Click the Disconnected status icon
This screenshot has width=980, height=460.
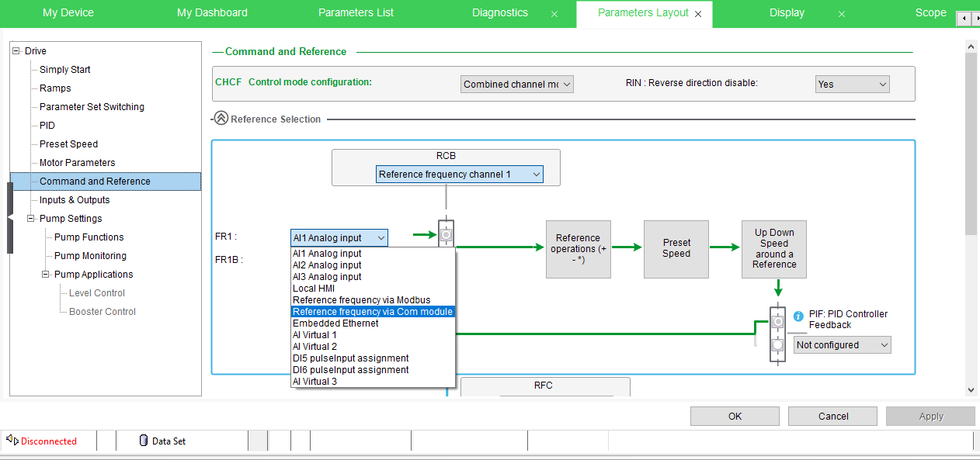click(12, 441)
